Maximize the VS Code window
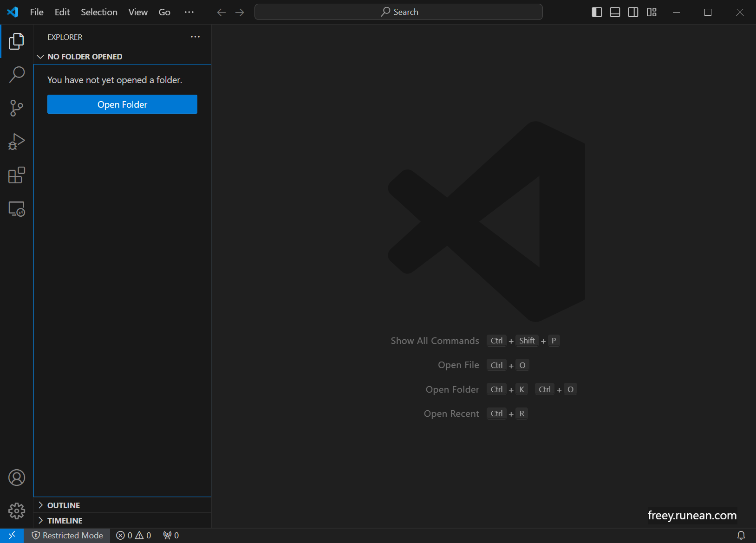The height and width of the screenshot is (543, 756). tap(708, 12)
